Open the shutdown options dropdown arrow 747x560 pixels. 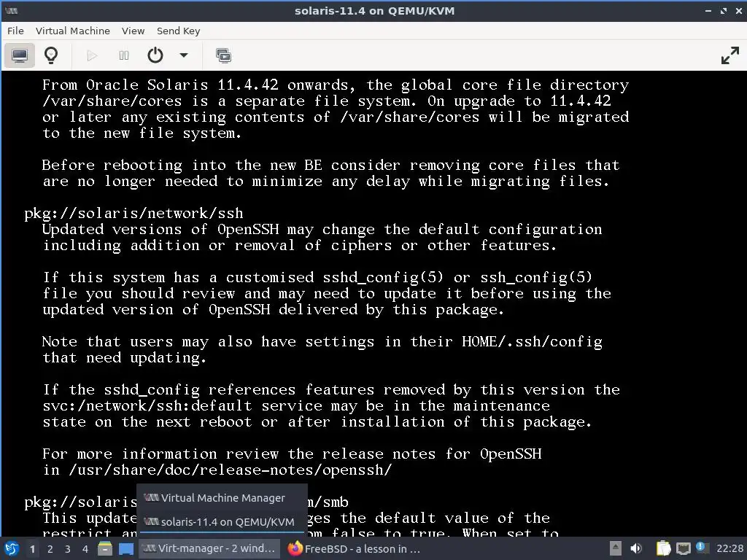[183, 55]
